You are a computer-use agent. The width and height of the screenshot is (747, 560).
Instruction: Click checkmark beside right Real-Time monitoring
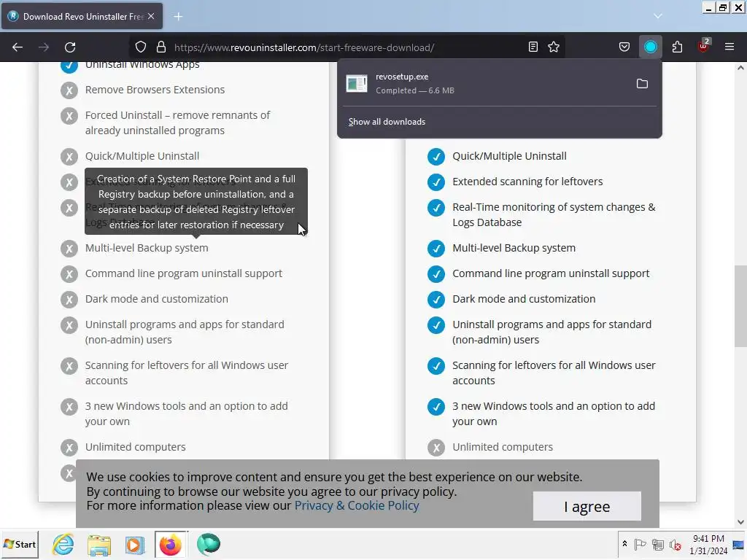(436, 208)
